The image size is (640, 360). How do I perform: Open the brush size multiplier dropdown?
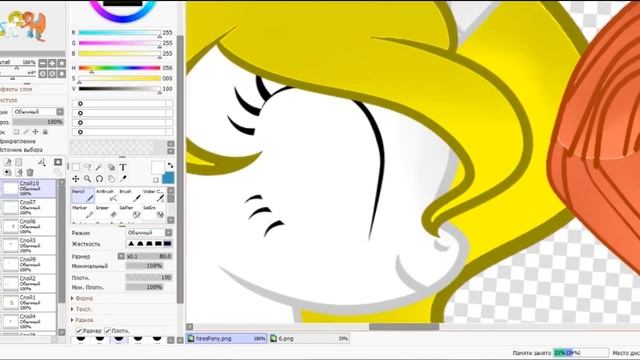[x=121, y=256]
